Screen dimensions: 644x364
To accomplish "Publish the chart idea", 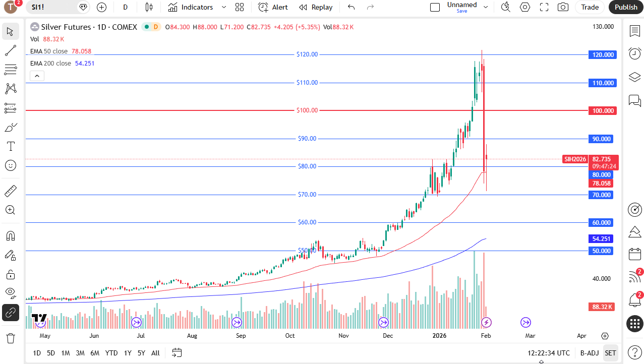I will click(x=626, y=7).
